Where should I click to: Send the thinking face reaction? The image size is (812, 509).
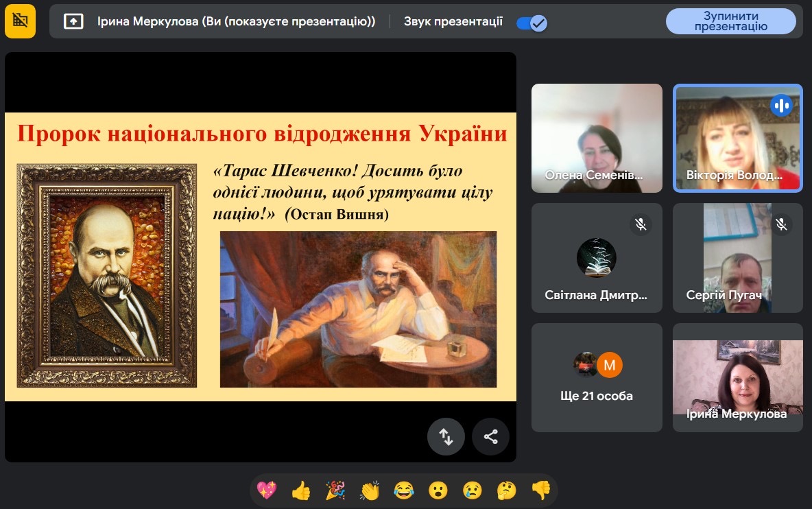point(506,489)
